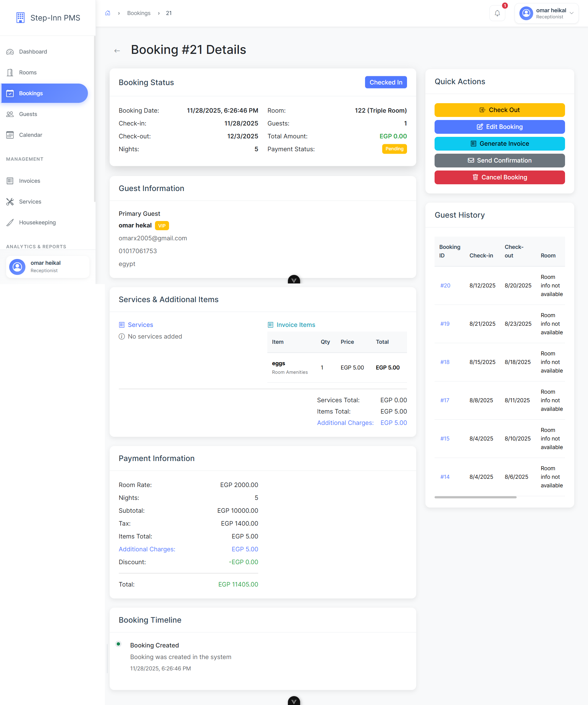Open Bookings from the breadcrumb trail
Viewport: 588px width, 705px height.
tap(139, 13)
